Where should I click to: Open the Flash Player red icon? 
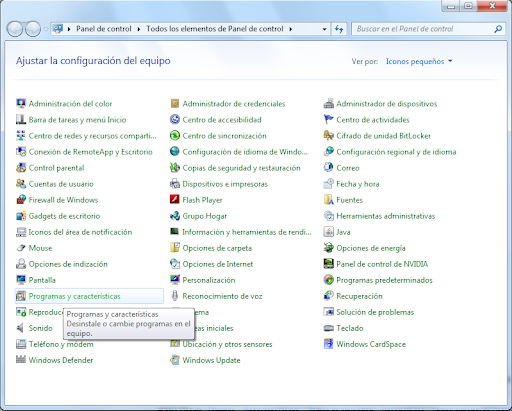pos(175,200)
